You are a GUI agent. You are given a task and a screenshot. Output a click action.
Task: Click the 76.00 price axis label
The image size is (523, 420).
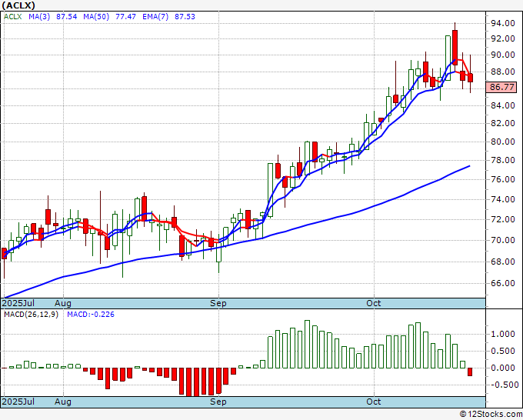pos(502,179)
